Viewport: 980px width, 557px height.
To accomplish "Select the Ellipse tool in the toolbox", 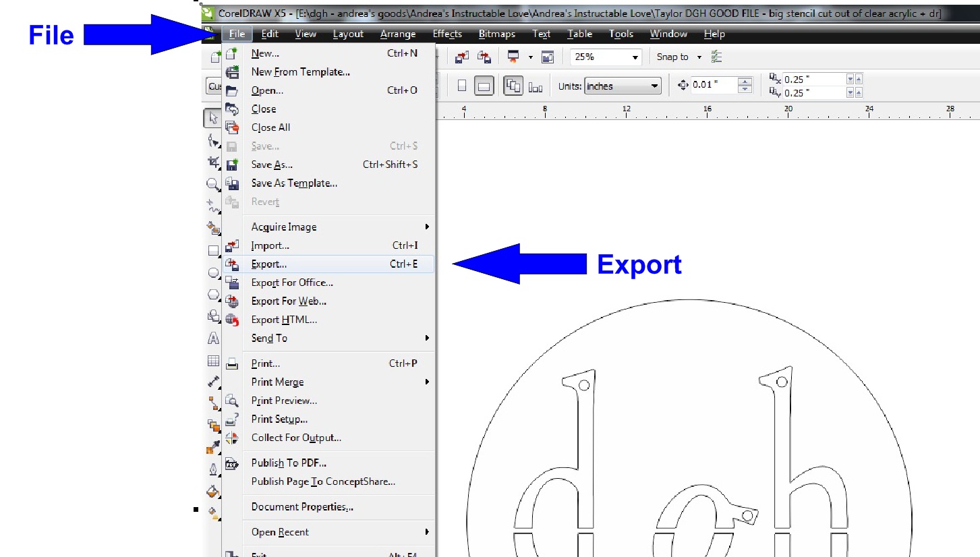I will tap(213, 272).
